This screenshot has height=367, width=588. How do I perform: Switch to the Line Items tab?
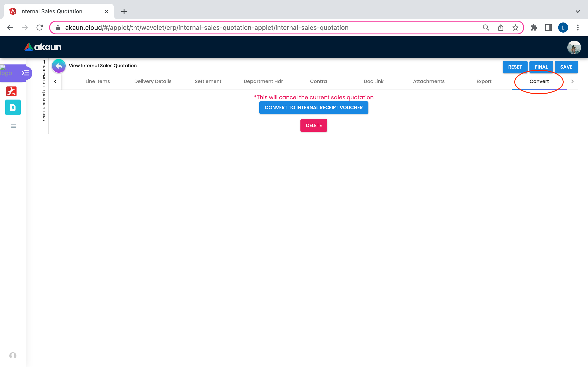click(97, 82)
